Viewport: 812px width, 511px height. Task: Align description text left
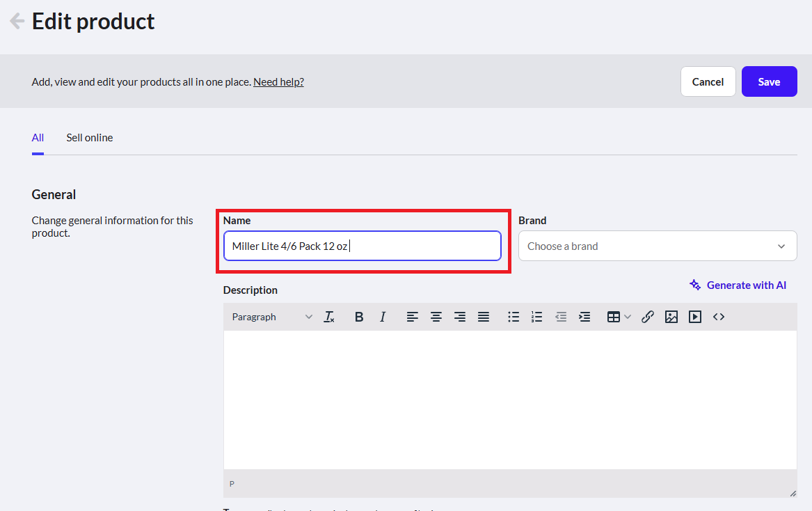[412, 317]
